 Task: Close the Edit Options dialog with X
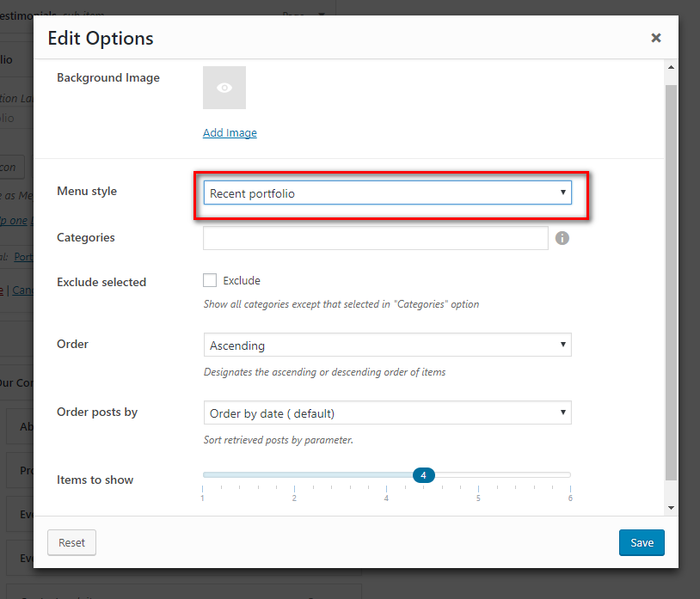(x=656, y=38)
